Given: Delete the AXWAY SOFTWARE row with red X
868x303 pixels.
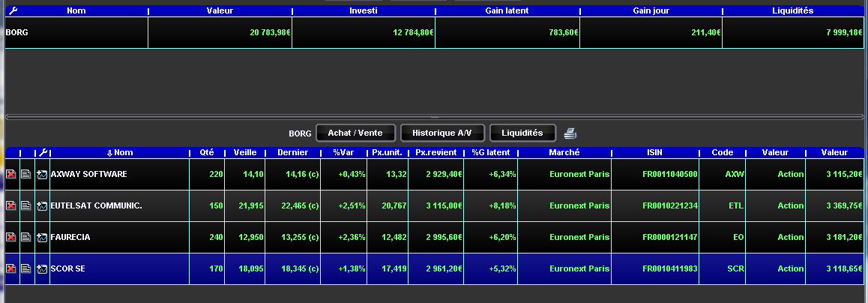Looking at the screenshot, I should click(x=10, y=175).
